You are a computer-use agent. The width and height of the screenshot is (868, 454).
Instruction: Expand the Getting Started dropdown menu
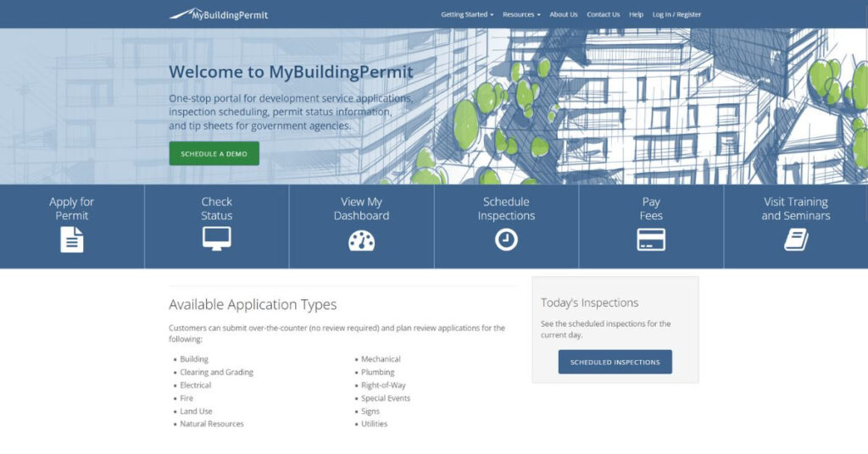click(467, 14)
